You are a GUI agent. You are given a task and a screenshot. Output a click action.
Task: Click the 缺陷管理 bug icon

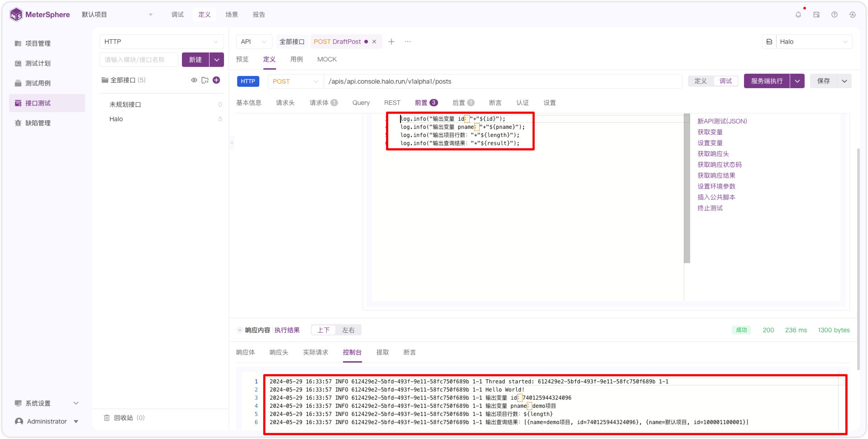(18, 123)
